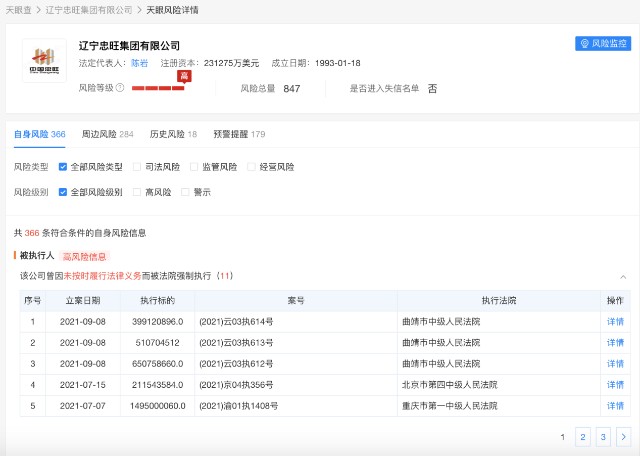This screenshot has height=456, width=640.
Task: Click the 高风险信息 tag
Action: (x=84, y=256)
